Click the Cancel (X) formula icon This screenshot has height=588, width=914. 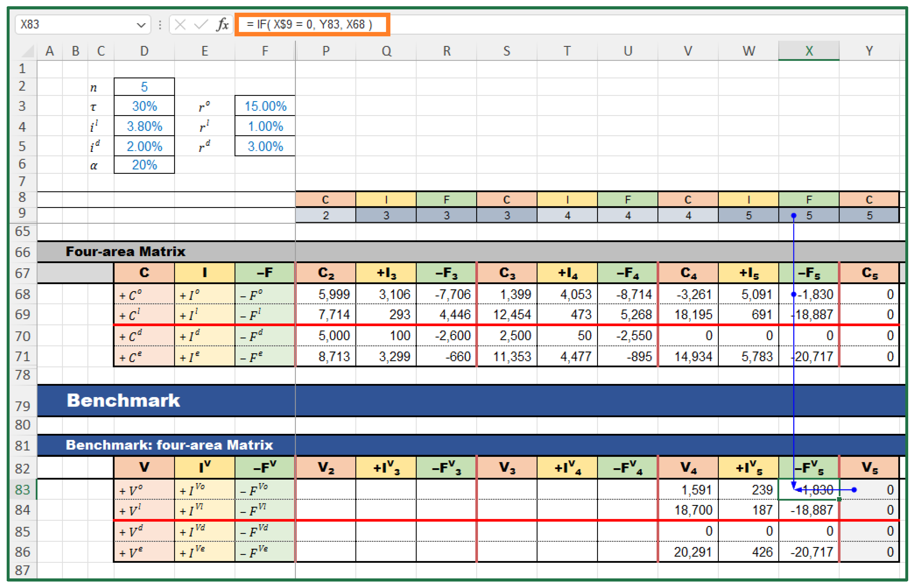(x=180, y=25)
